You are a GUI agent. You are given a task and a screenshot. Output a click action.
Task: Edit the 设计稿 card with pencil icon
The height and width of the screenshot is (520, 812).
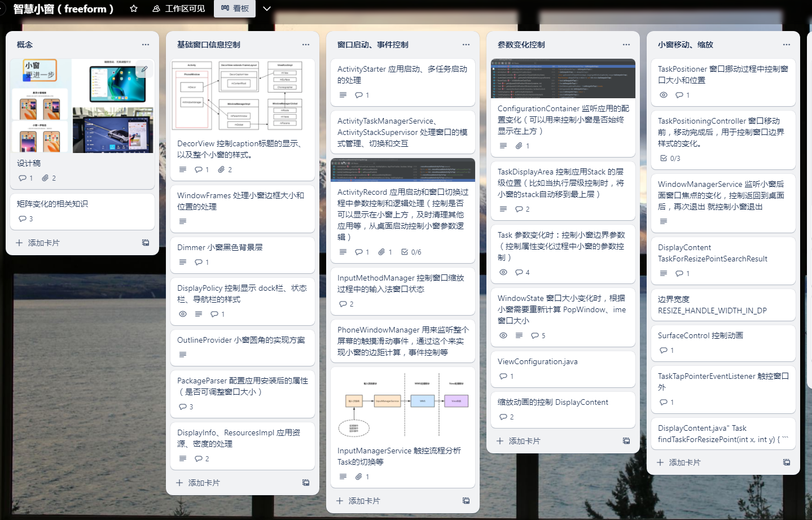point(144,69)
